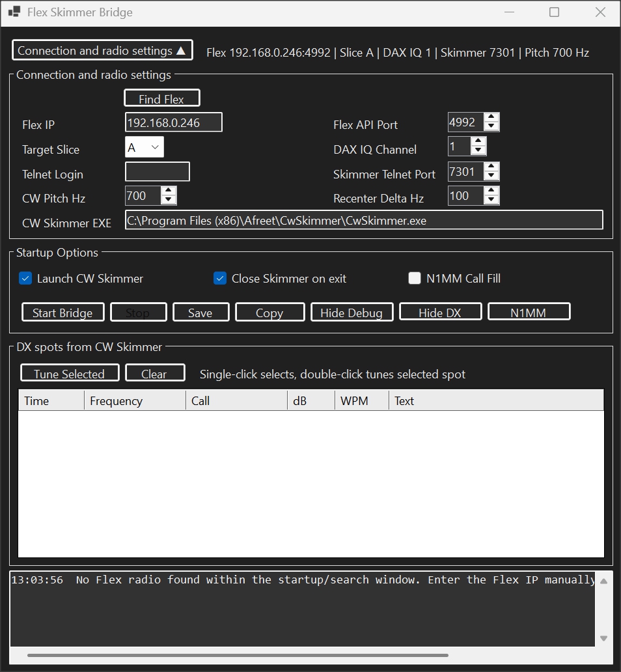Click the Hide Debug button

tap(352, 312)
